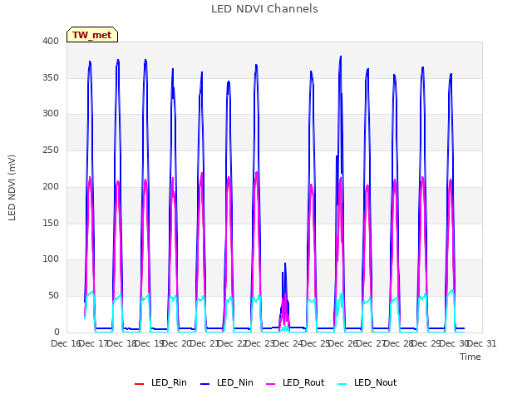Click the x-axis Time label
532x399 pixels.
470,357
